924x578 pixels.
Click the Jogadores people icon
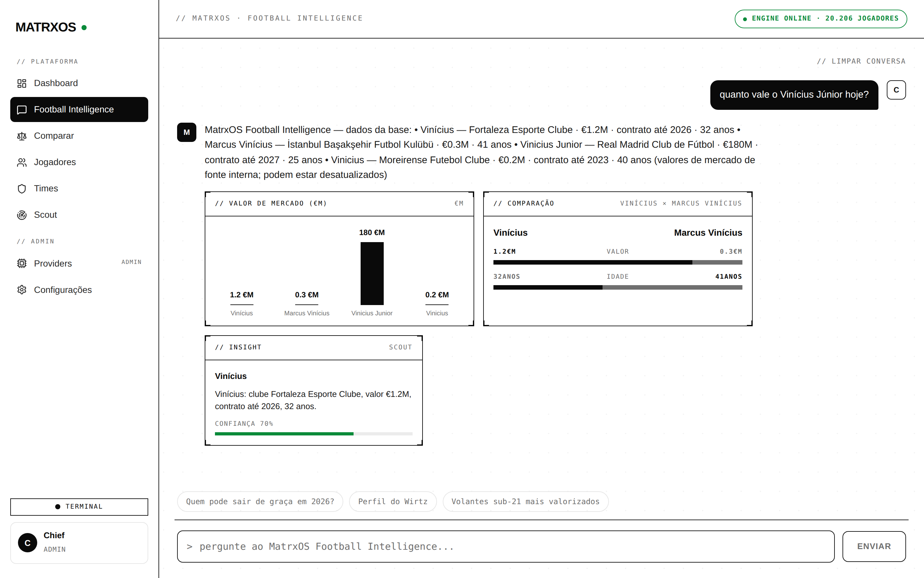pos(22,162)
